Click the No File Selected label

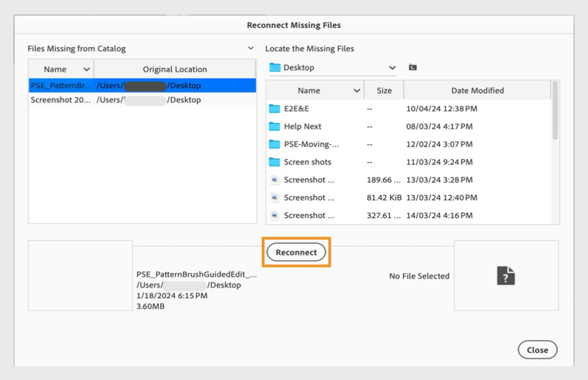click(419, 276)
